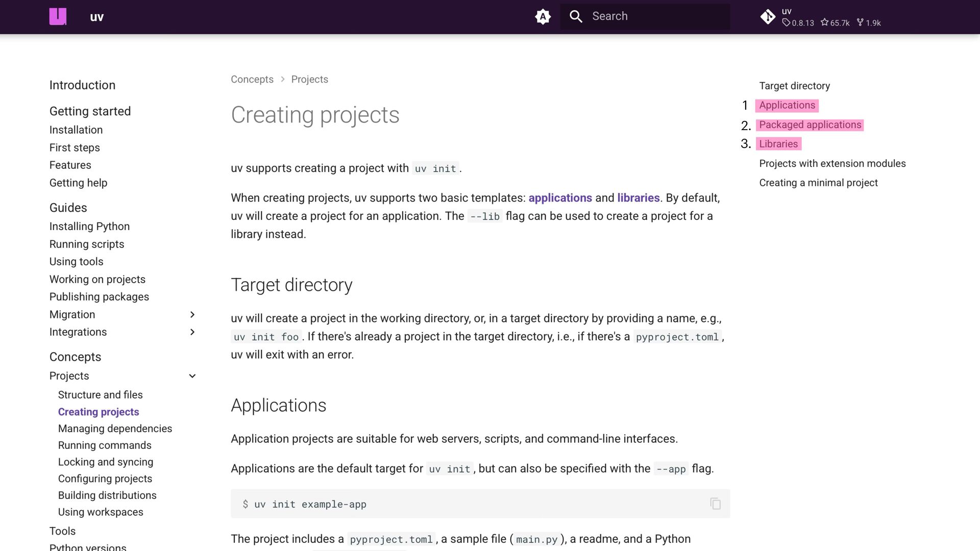Copy the uv init example-app code

(715, 504)
